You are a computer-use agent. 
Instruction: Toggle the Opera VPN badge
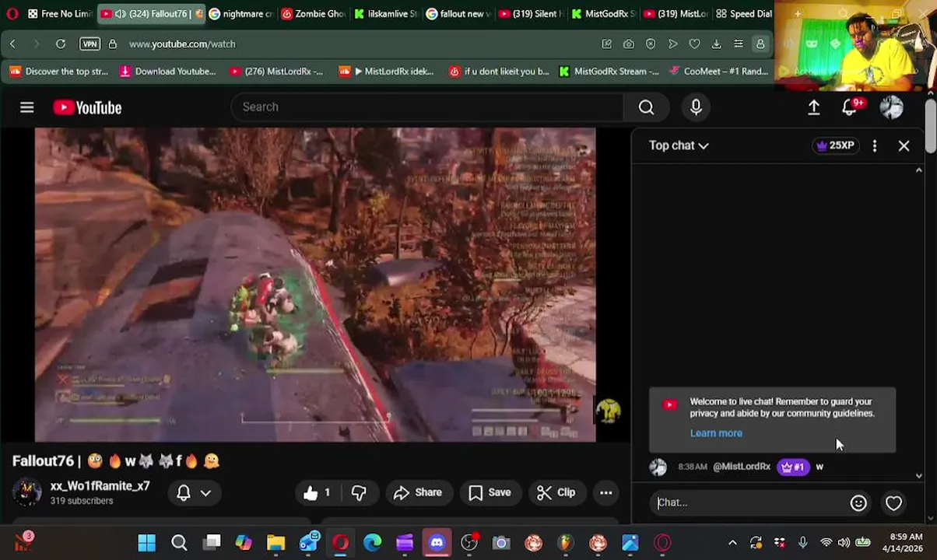click(x=90, y=44)
